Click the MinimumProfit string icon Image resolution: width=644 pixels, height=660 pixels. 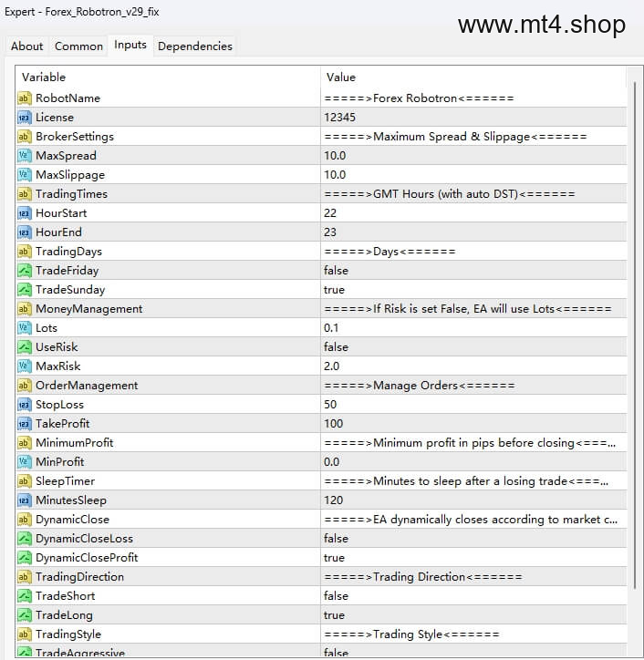point(25,443)
